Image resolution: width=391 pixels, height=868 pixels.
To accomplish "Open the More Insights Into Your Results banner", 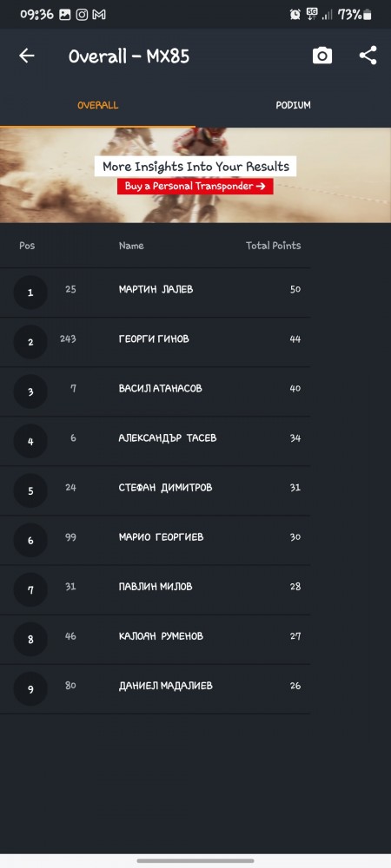I will 195,175.
